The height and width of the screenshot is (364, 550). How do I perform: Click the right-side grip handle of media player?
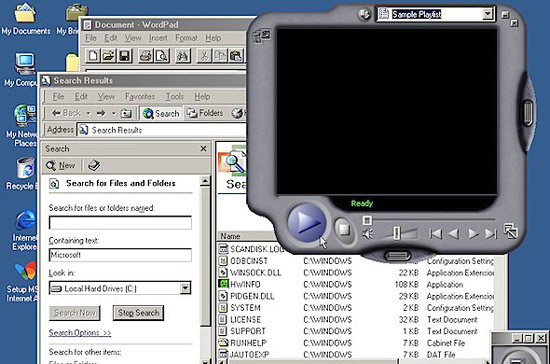click(x=528, y=113)
